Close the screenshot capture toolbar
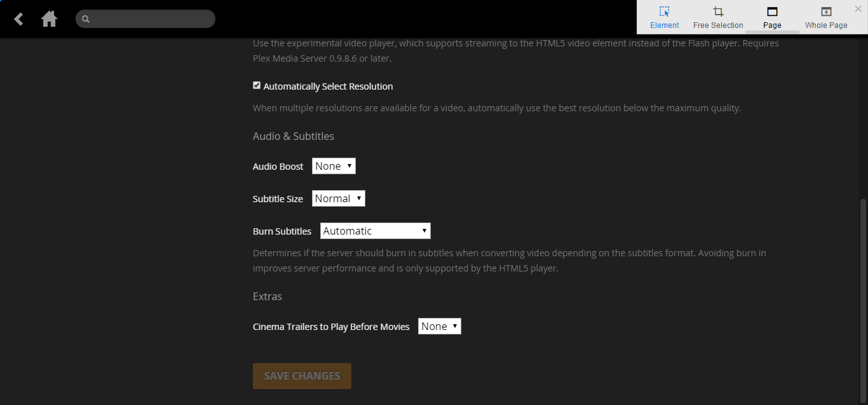The height and width of the screenshot is (405, 868). 858,9
